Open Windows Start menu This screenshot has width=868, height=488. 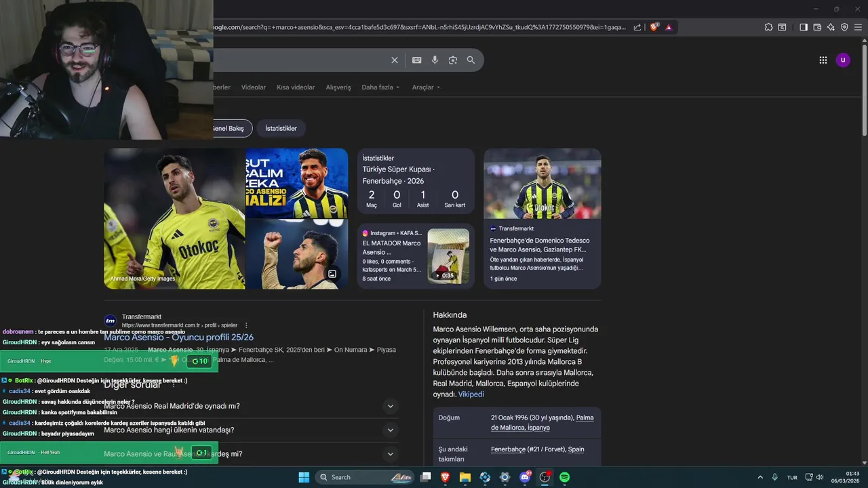coord(304,477)
